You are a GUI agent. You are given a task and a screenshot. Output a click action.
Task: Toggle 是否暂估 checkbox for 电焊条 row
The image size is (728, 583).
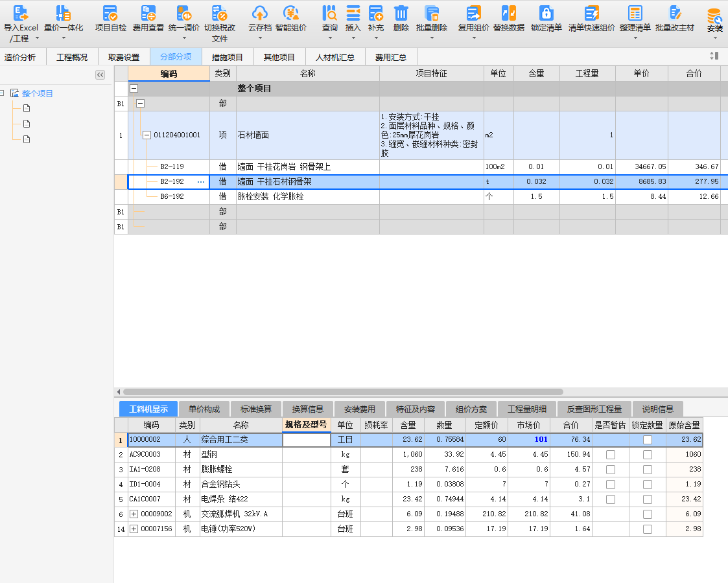click(x=611, y=499)
